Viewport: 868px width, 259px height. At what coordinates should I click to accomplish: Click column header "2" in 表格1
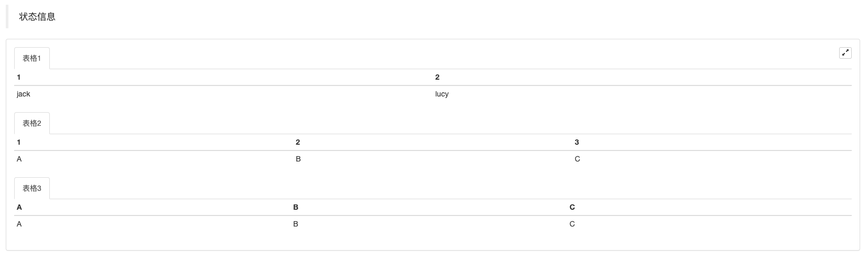click(437, 78)
